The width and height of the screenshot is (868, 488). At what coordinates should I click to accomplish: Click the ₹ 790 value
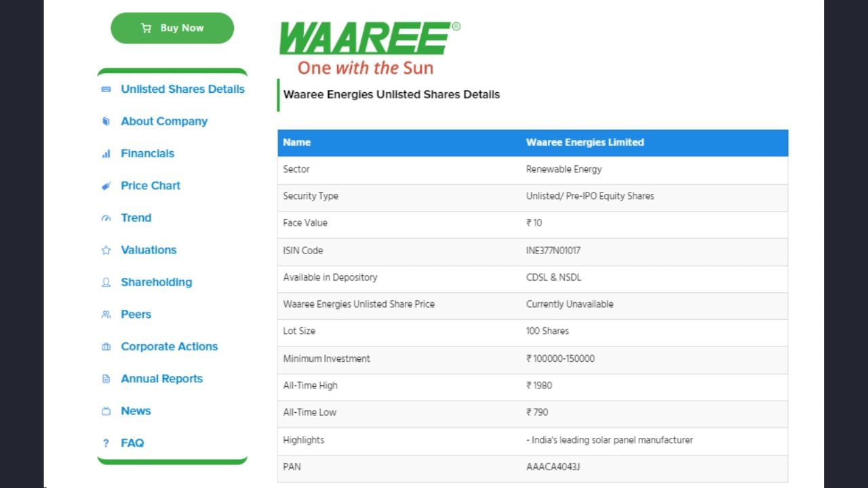[537, 412]
